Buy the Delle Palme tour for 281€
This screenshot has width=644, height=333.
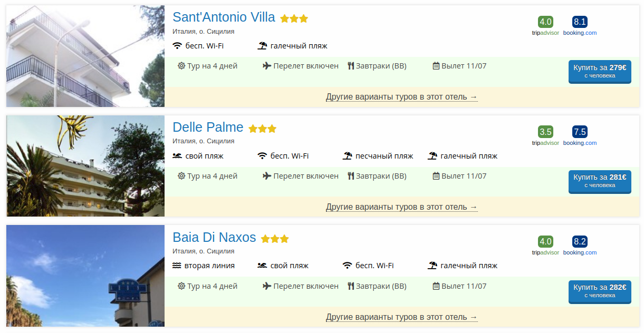tap(600, 181)
